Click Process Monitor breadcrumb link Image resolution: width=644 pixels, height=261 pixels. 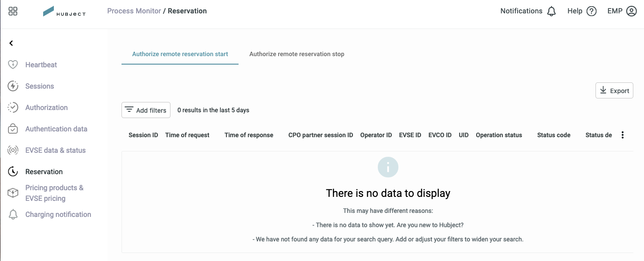[134, 11]
